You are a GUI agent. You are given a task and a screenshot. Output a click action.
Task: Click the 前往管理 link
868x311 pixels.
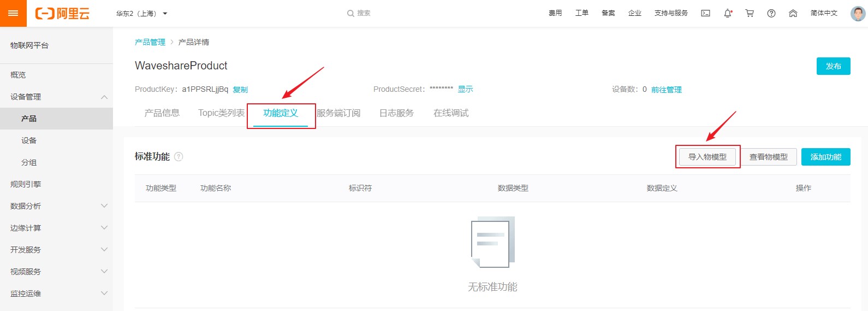click(667, 90)
